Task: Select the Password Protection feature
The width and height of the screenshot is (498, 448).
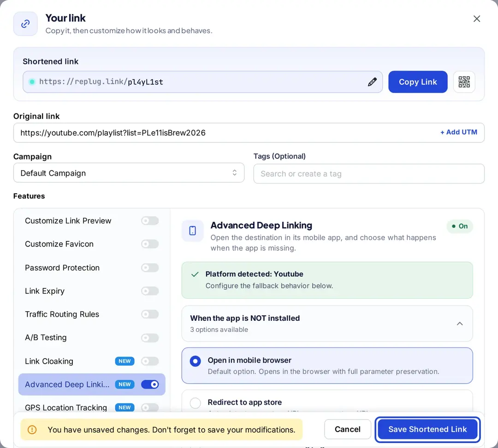Action: [92, 268]
